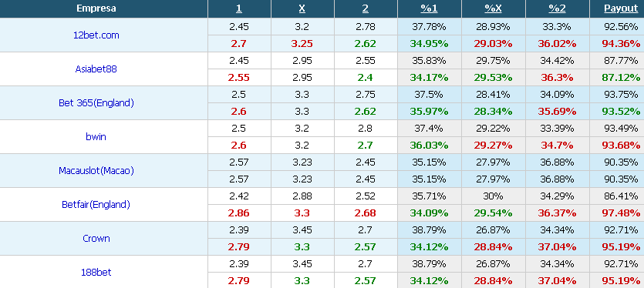The image size is (644, 288).
Task: Sort by the %X column header
Action: click(494, 8)
